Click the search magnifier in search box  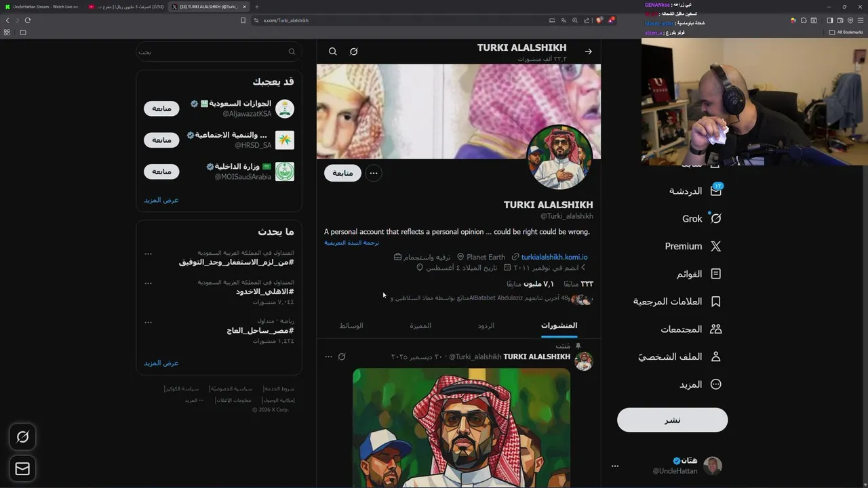pyautogui.click(x=292, y=52)
